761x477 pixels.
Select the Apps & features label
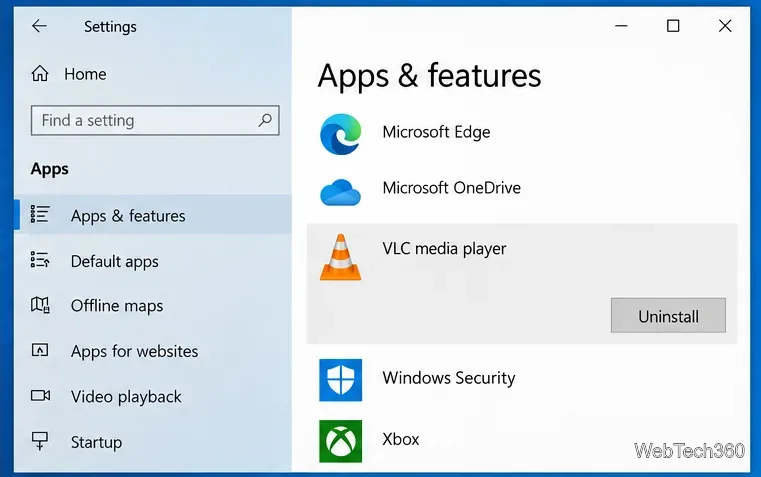tap(128, 216)
